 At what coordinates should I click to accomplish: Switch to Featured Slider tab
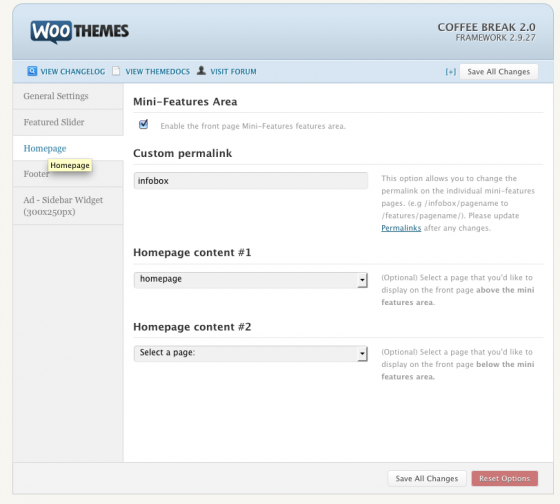(x=68, y=123)
